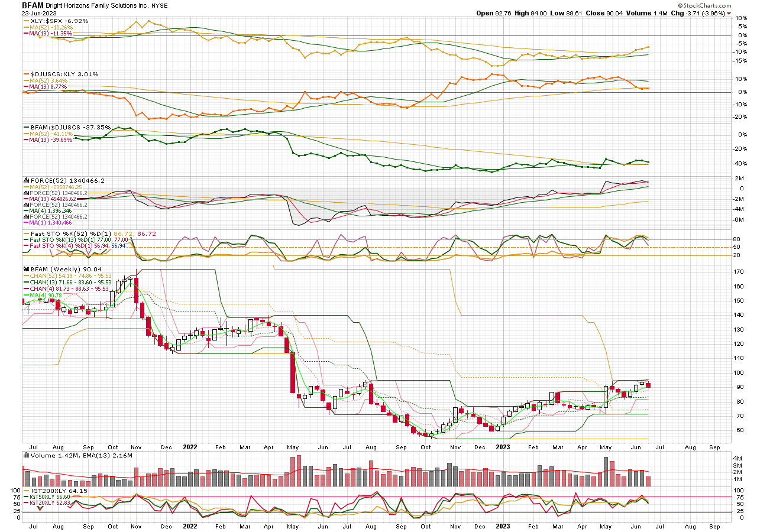
Task: Click the green MA(4) 90.78 legend
Action: click(43, 295)
